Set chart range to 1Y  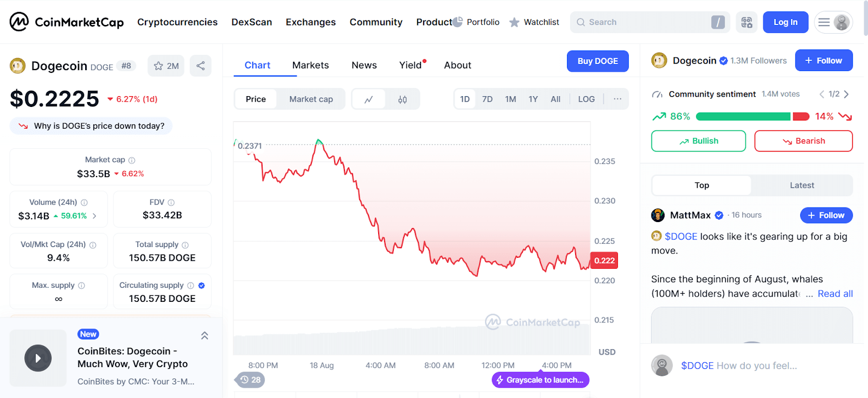533,99
